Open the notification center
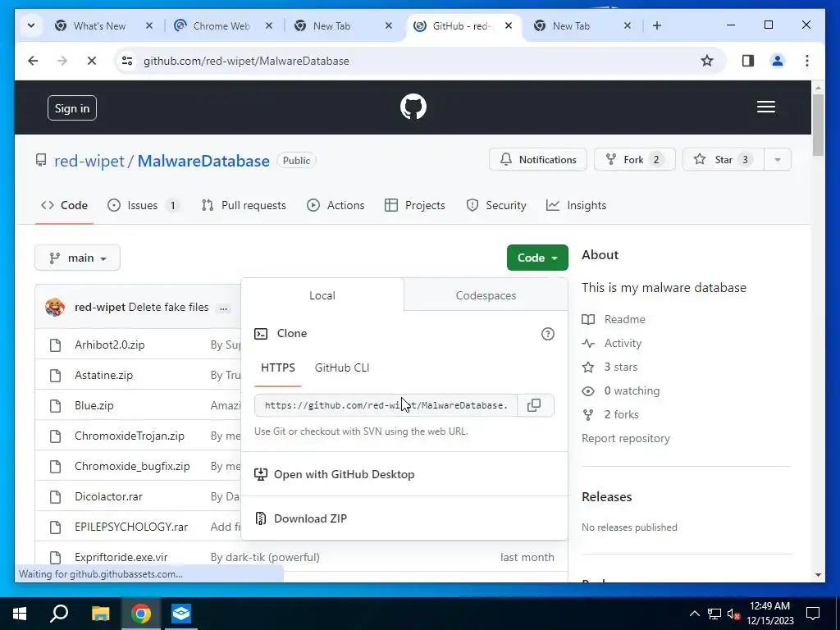This screenshot has width=840, height=630. coord(813,614)
